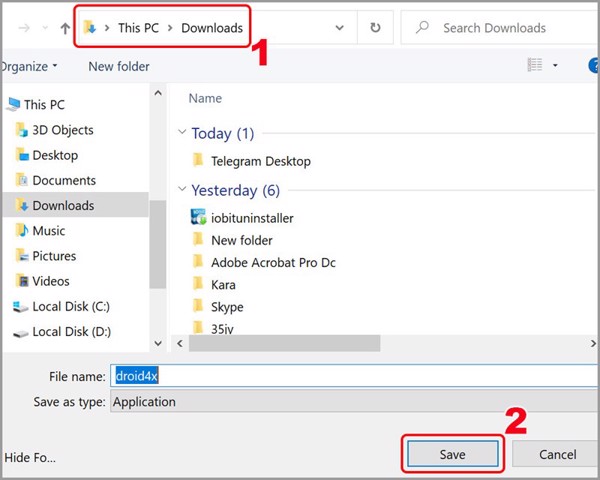
Task: Click horizontal scroll left arrow
Action: pyautogui.click(x=180, y=343)
